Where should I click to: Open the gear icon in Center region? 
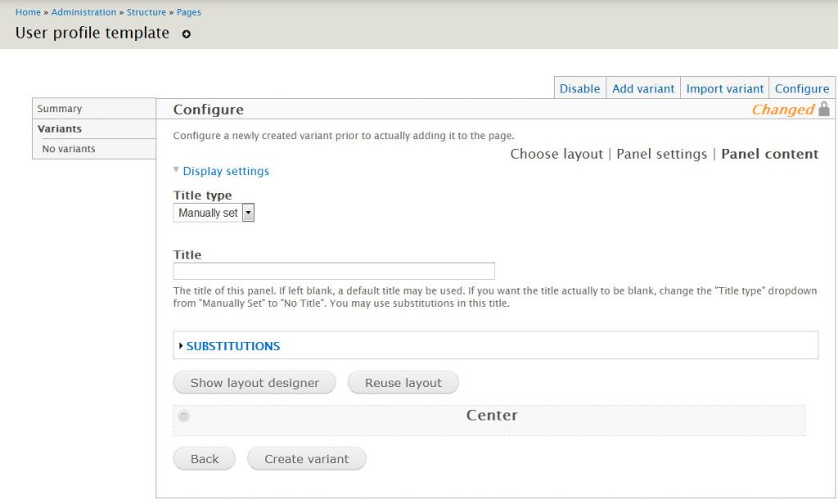coord(184,416)
